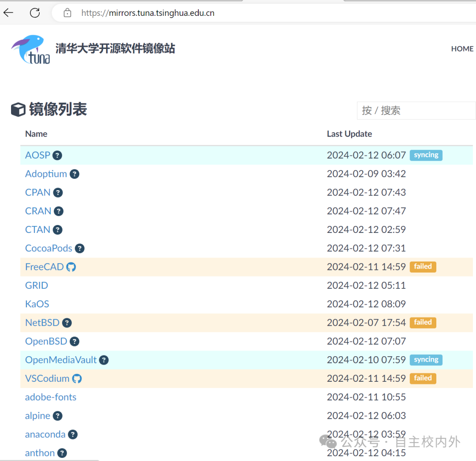
Task: Select the 2024-02-09 03:42 timestamp
Action: 366,174
